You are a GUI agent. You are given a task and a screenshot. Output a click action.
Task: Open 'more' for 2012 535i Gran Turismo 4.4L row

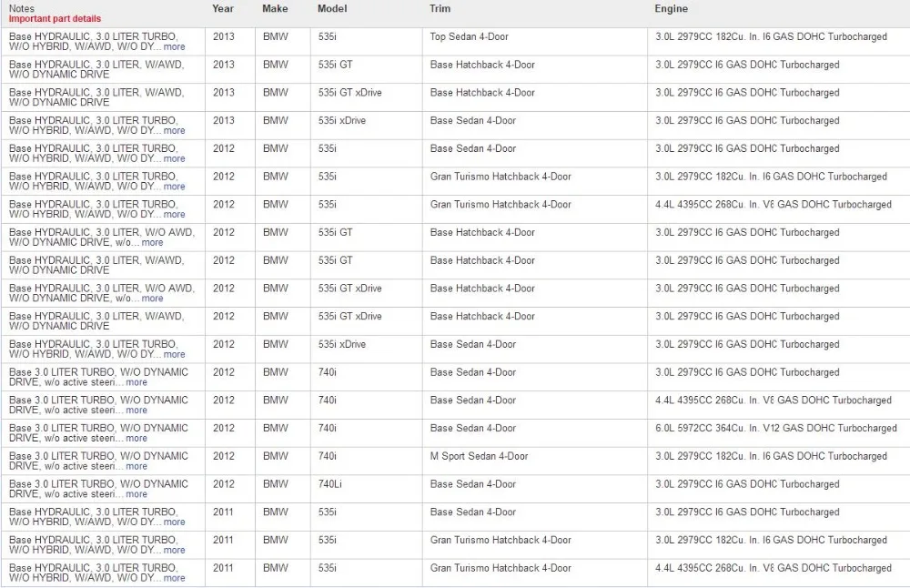point(174,214)
